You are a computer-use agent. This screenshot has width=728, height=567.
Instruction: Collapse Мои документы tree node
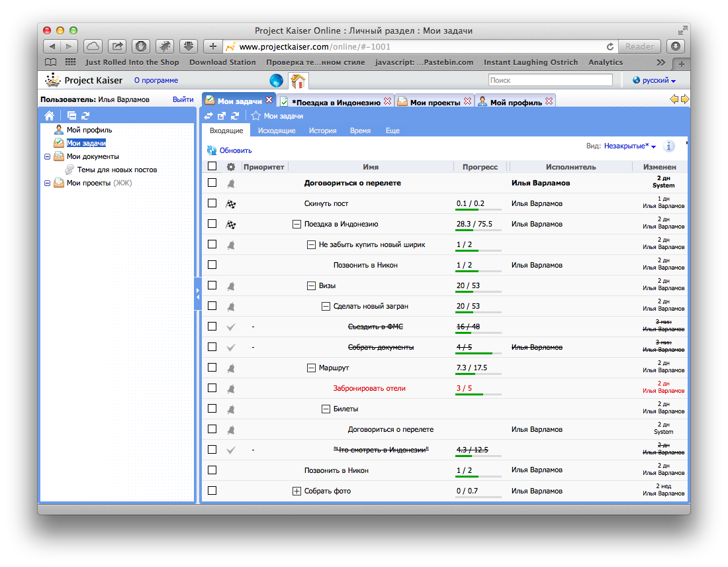[x=48, y=156]
